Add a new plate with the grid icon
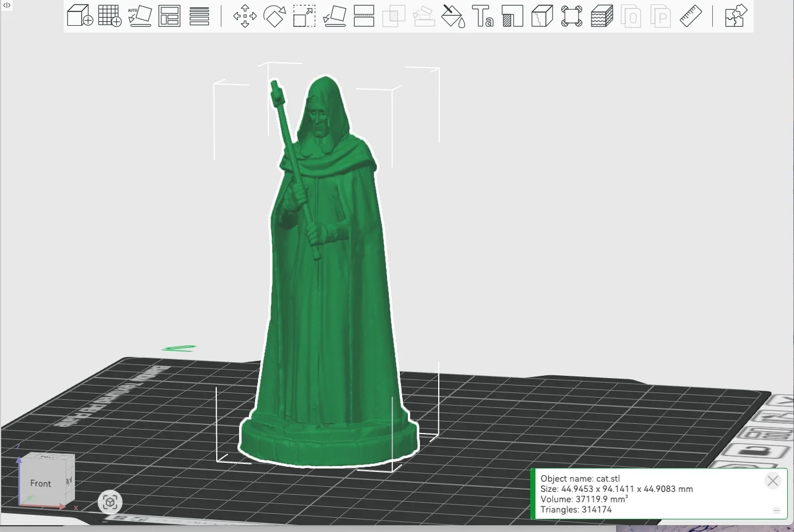 point(110,16)
